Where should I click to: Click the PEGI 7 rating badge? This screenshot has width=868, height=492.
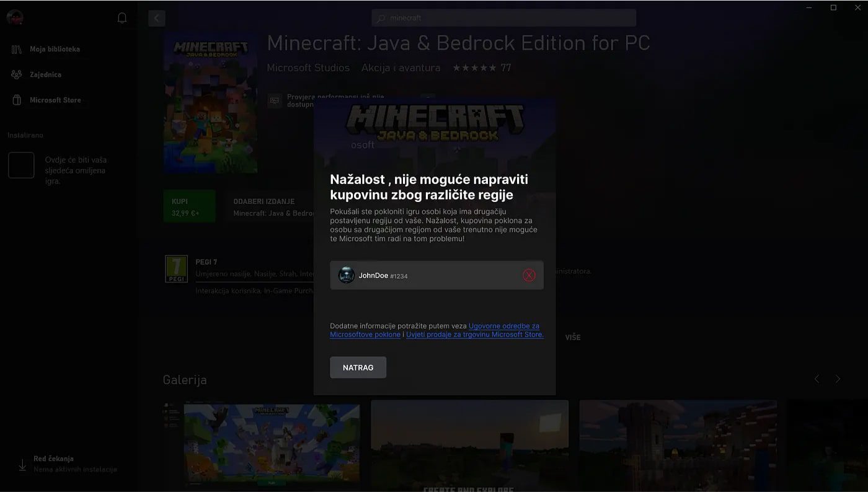(x=176, y=269)
